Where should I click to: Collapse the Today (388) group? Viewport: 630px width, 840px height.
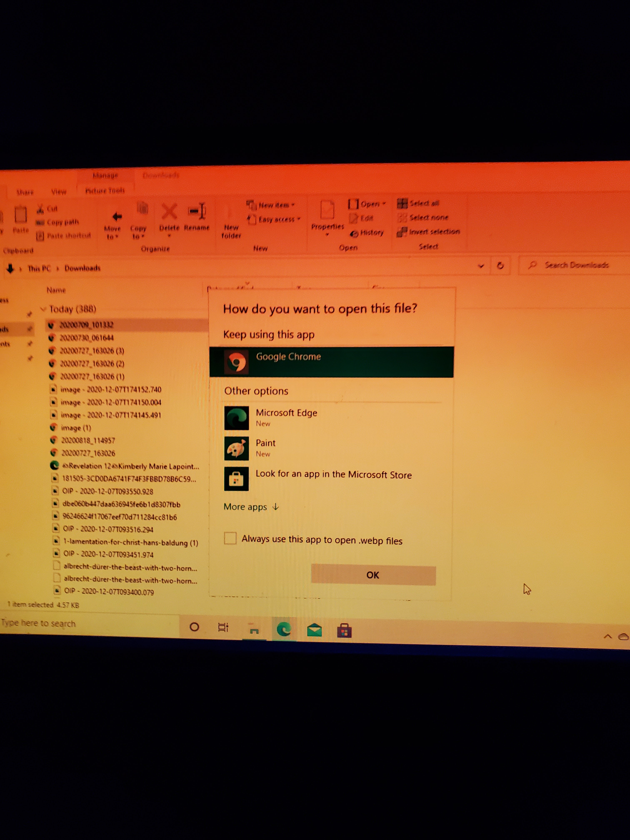click(43, 309)
